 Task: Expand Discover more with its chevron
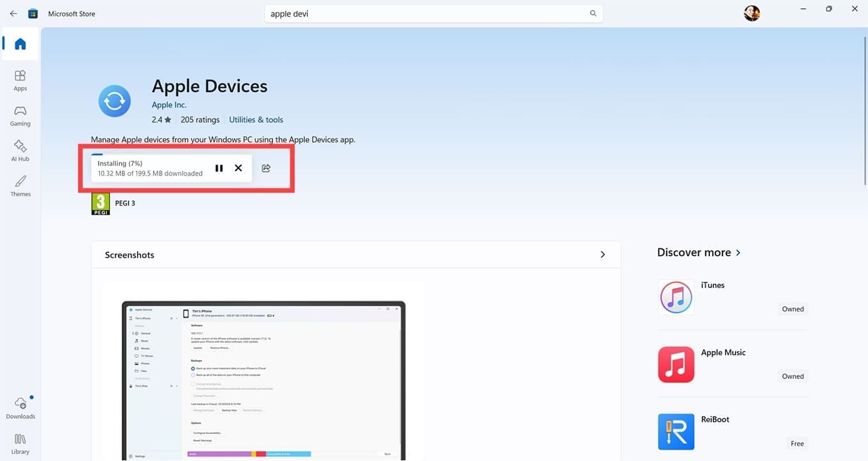click(x=738, y=253)
